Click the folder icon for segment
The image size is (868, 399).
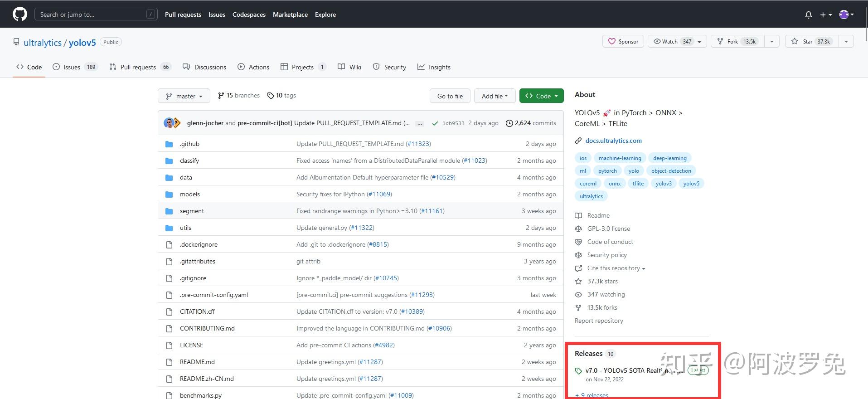(169, 211)
